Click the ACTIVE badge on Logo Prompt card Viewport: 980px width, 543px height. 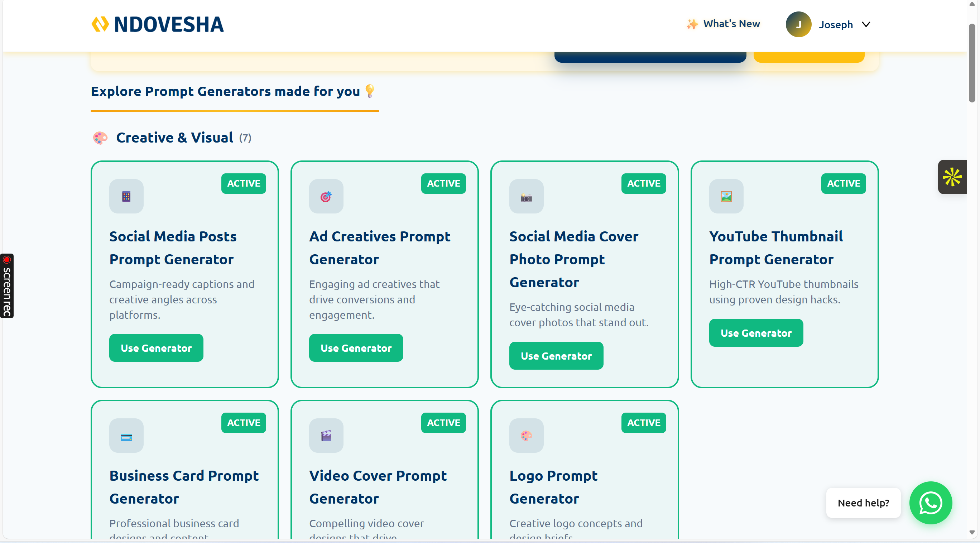(x=643, y=423)
